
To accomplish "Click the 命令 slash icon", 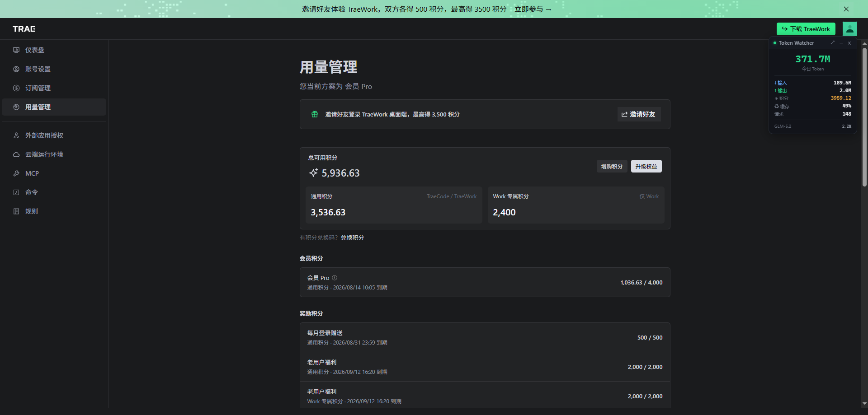I will pyautogui.click(x=16, y=192).
